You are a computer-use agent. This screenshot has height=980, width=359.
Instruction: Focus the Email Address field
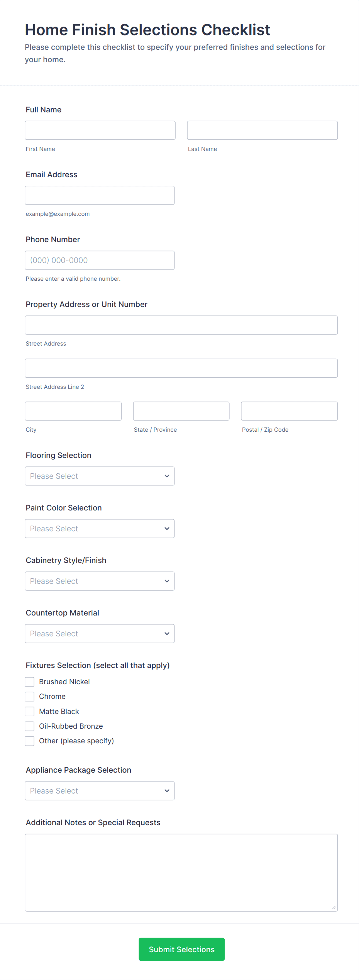tap(100, 195)
